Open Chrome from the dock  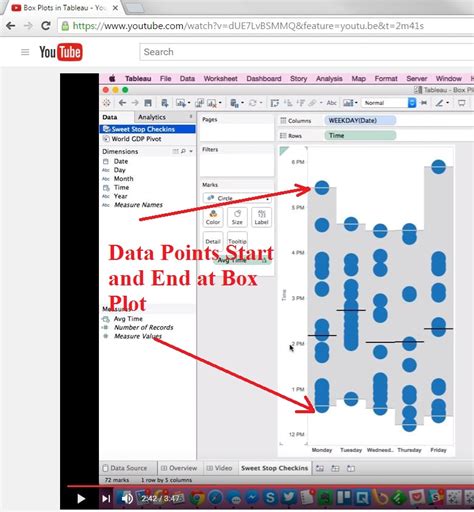tap(198, 498)
